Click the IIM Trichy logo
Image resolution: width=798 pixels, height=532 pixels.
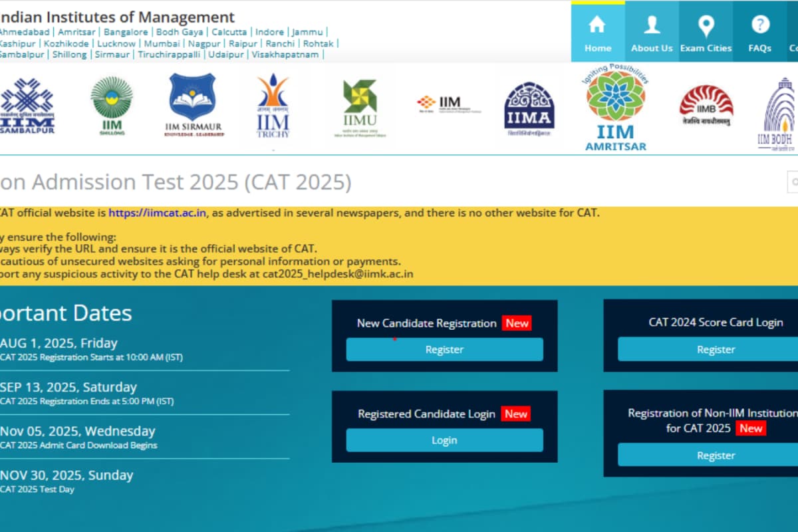pyautogui.click(x=273, y=106)
